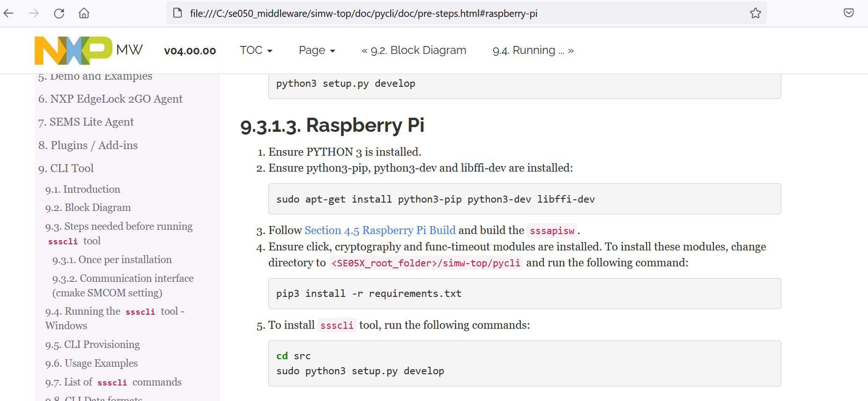Click Ensure PYTHON 3 is installed step
The height and width of the screenshot is (401, 868).
[x=345, y=152]
